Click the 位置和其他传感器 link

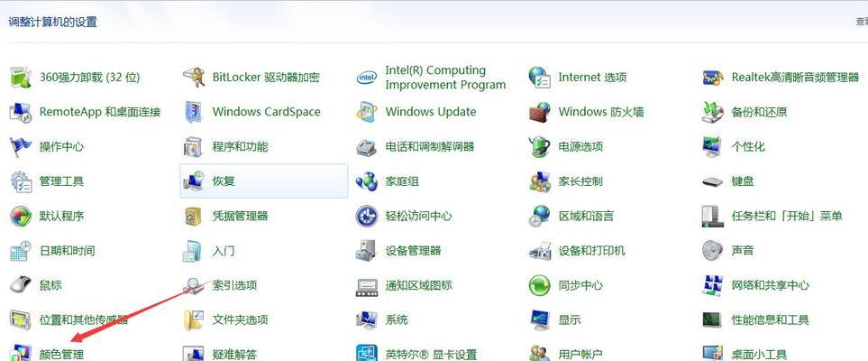tap(84, 320)
